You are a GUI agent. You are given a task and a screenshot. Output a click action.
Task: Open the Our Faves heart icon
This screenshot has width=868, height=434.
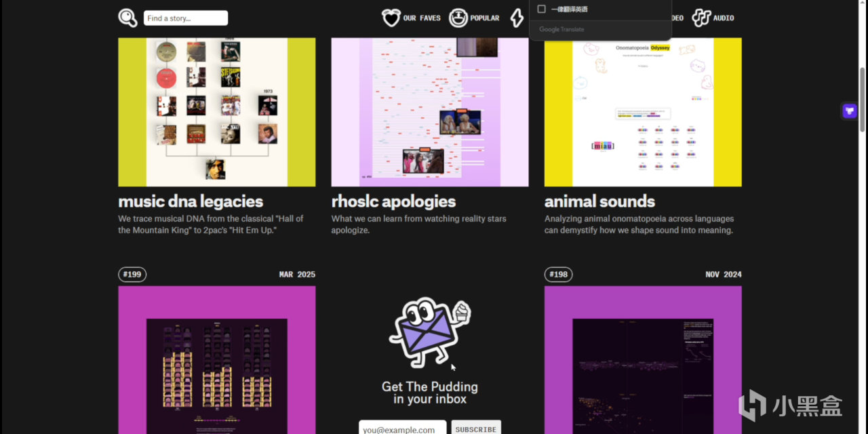(391, 18)
